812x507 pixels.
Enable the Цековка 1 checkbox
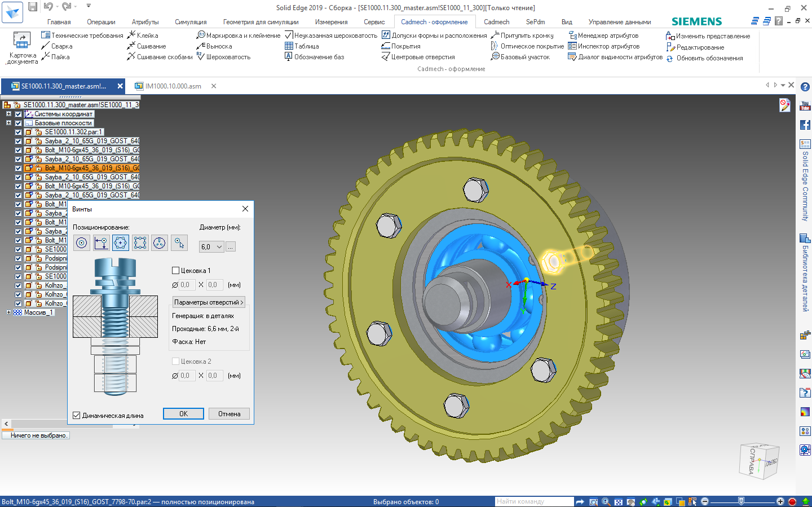tap(176, 271)
